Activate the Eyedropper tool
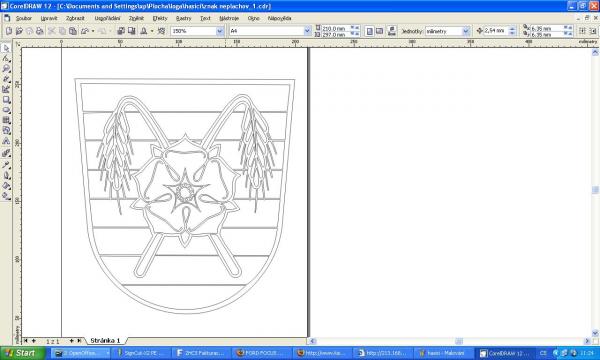600x360 pixels. pos(6,165)
